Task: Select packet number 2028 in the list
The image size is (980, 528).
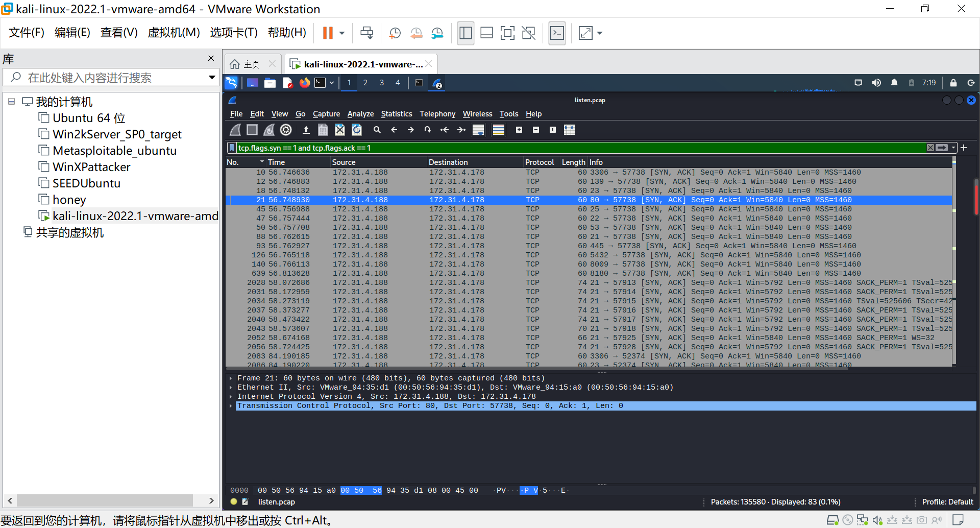Action: 589,283
